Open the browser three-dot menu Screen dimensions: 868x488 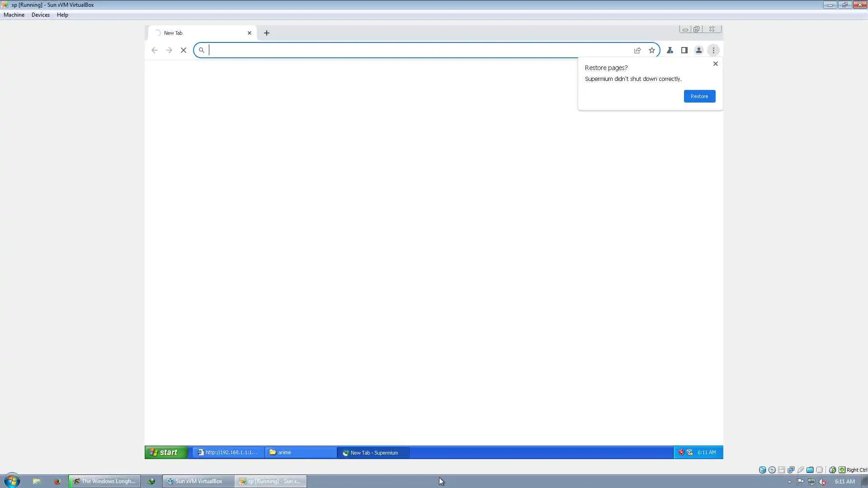(x=713, y=50)
